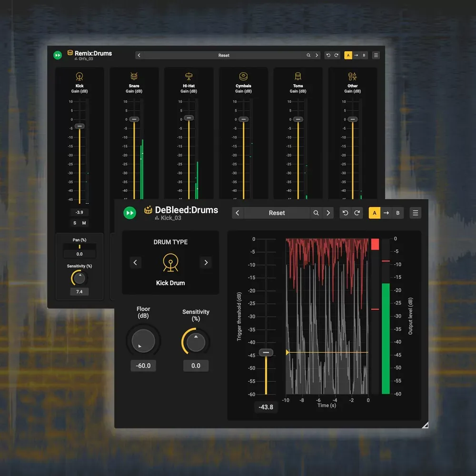Select previous preset in Remix:Drums

point(139,55)
